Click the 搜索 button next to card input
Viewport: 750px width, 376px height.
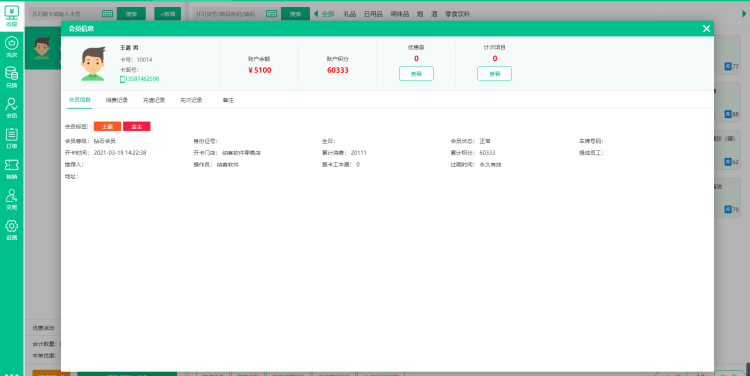(x=131, y=14)
